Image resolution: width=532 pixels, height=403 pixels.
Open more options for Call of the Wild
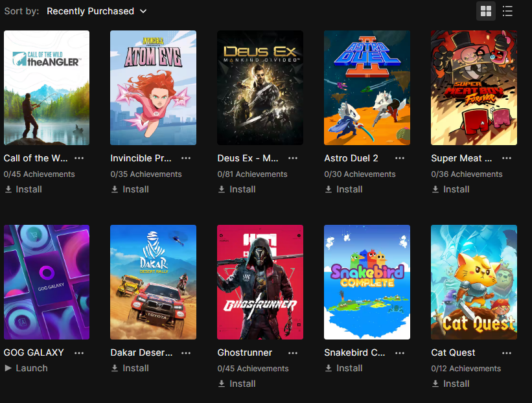point(79,158)
